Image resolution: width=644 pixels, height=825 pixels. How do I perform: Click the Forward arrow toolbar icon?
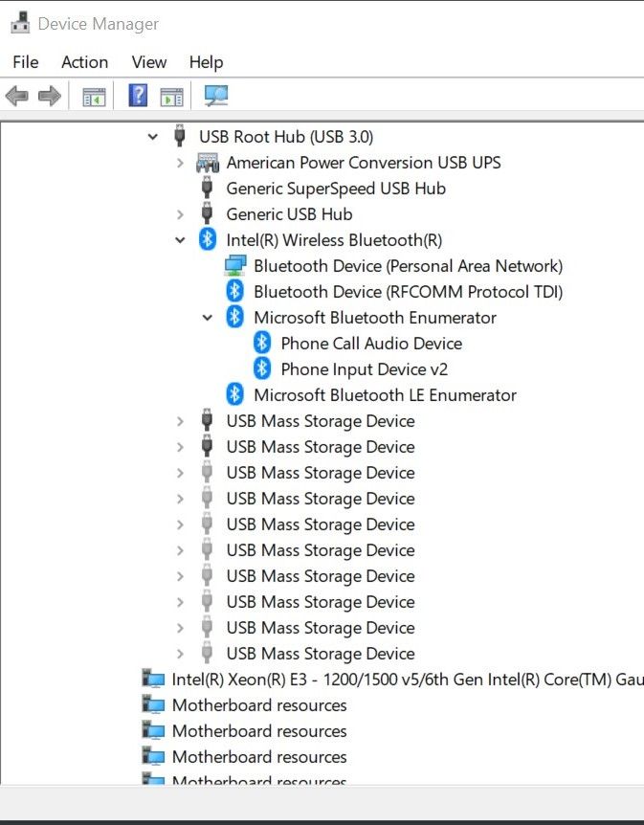50,96
